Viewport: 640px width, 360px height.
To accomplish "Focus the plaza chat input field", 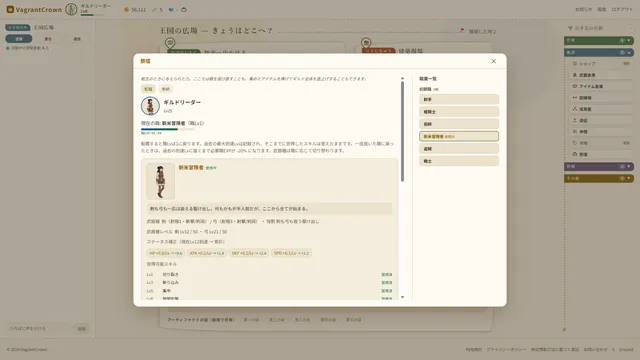I will 40,329.
